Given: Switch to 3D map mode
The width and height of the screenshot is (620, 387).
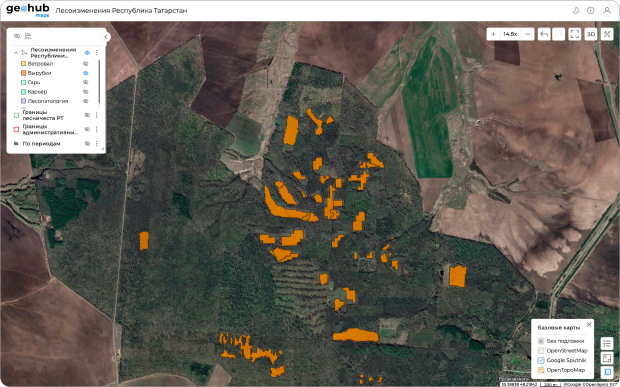Looking at the screenshot, I should pyautogui.click(x=591, y=34).
